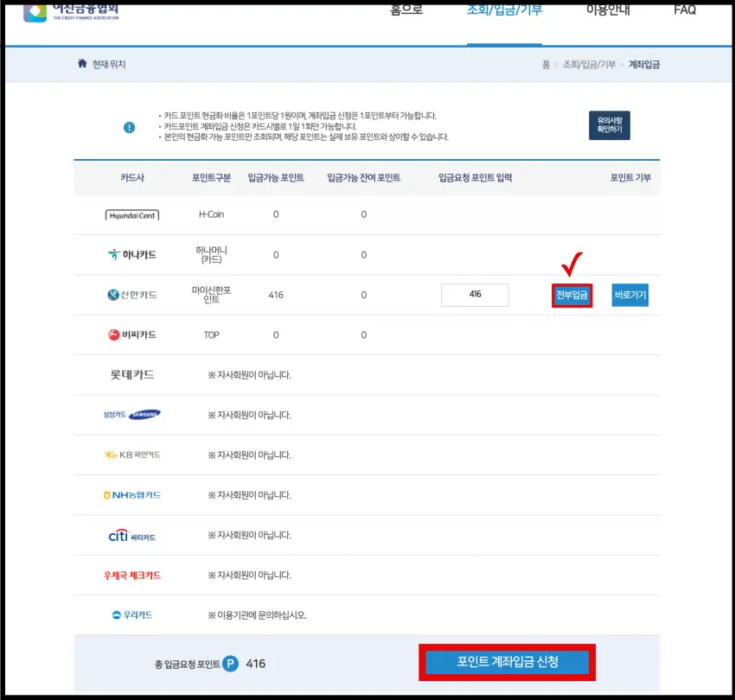The image size is (735, 700).
Task: Click the blue exclamation info icon
Action: (x=129, y=128)
